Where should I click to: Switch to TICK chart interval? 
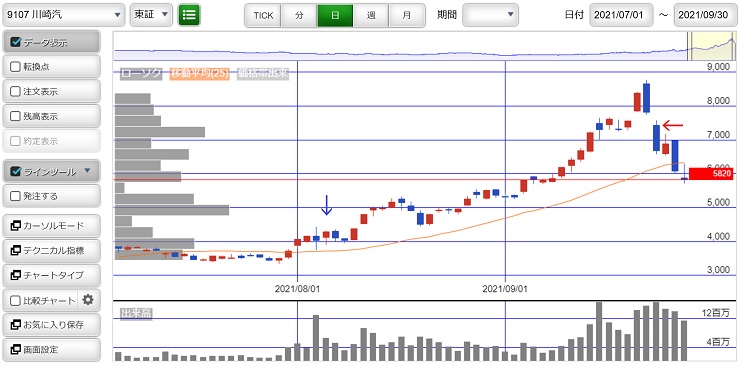click(263, 16)
